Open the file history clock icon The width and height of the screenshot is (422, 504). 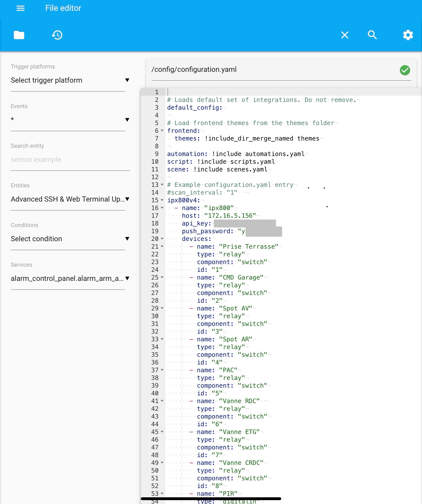pyautogui.click(x=57, y=35)
